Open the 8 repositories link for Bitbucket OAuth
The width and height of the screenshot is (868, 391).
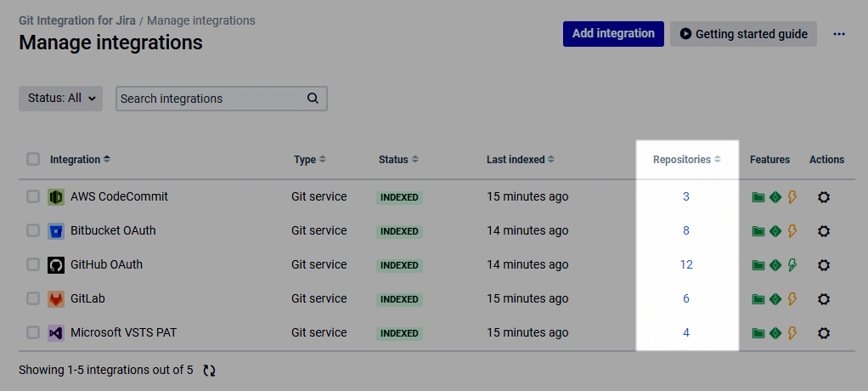tap(686, 230)
